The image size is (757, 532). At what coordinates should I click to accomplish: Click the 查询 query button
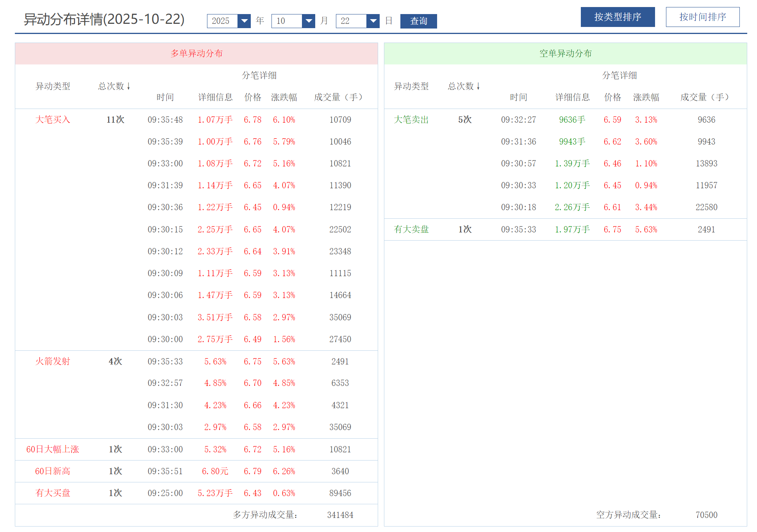pyautogui.click(x=418, y=21)
